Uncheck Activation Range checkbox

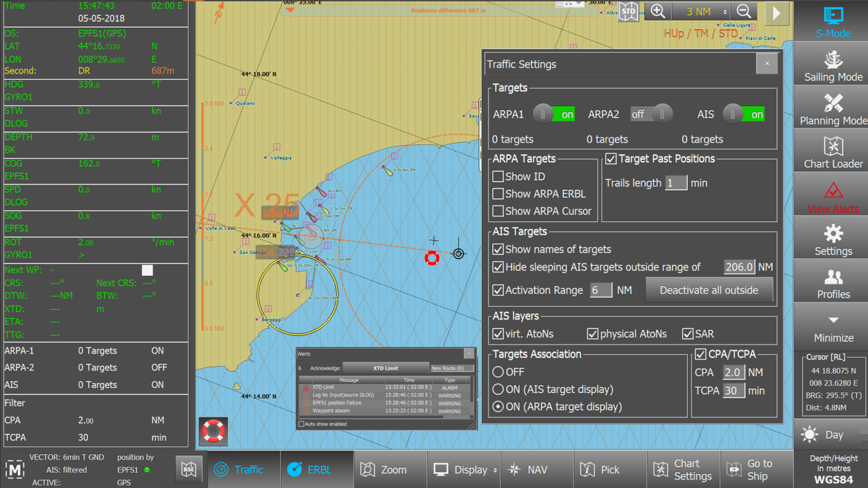pyautogui.click(x=498, y=290)
